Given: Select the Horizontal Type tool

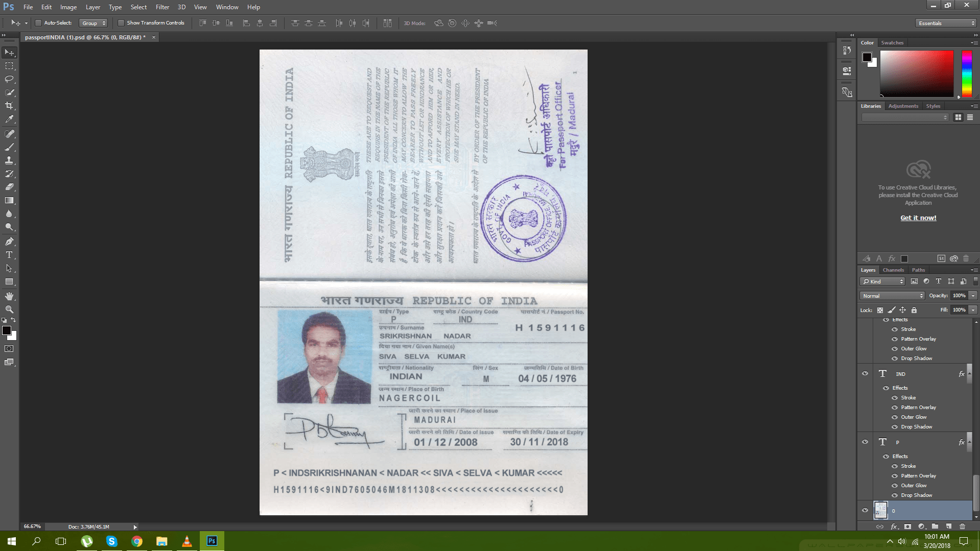Looking at the screenshot, I should click(x=9, y=255).
